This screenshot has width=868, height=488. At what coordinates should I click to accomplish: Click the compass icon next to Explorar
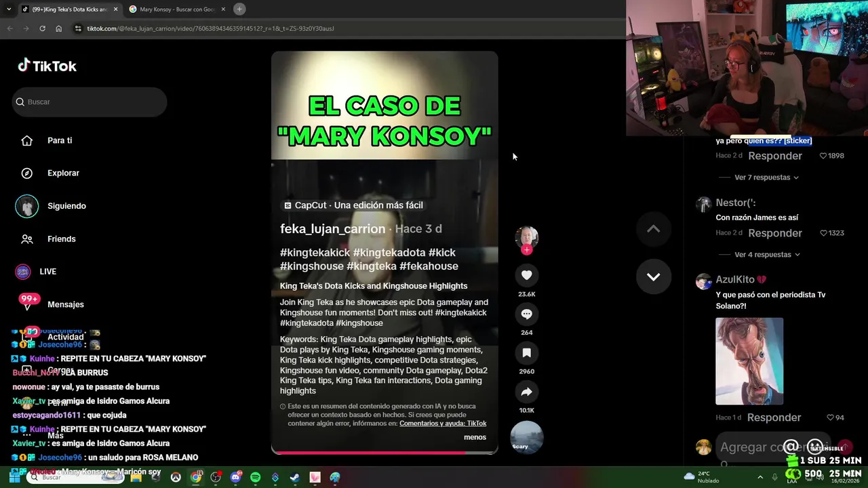point(27,174)
